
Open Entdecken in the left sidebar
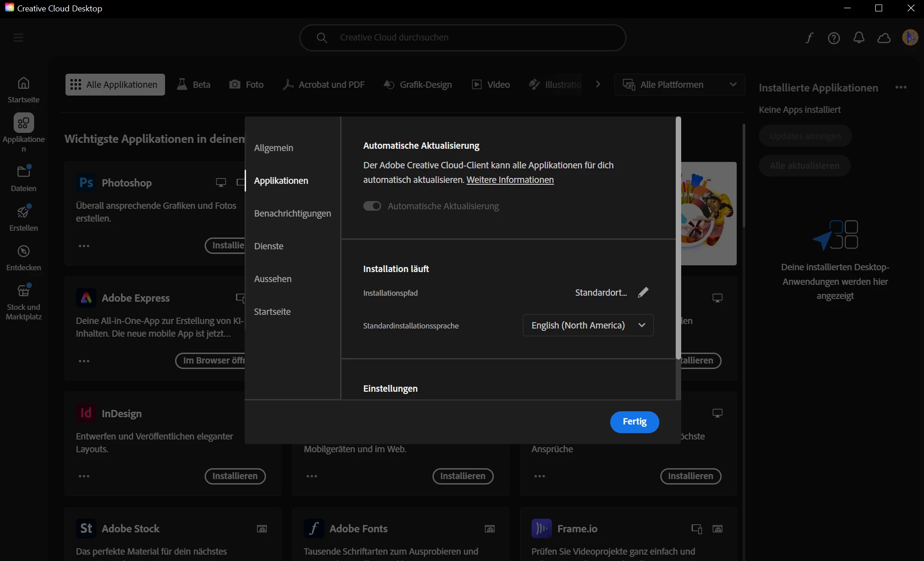point(24,258)
